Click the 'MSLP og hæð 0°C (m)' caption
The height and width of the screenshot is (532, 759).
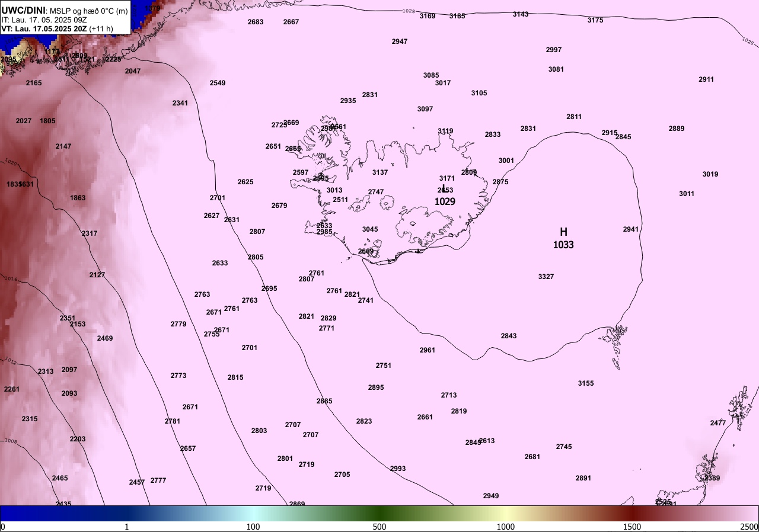88,11
